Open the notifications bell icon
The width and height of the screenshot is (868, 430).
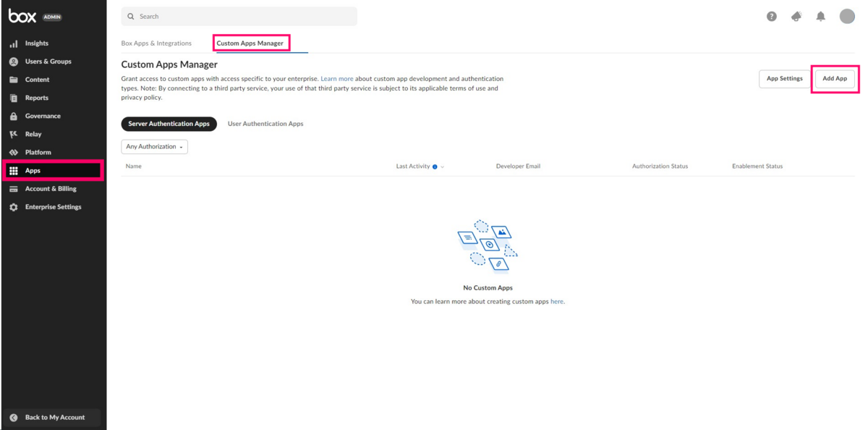point(821,16)
